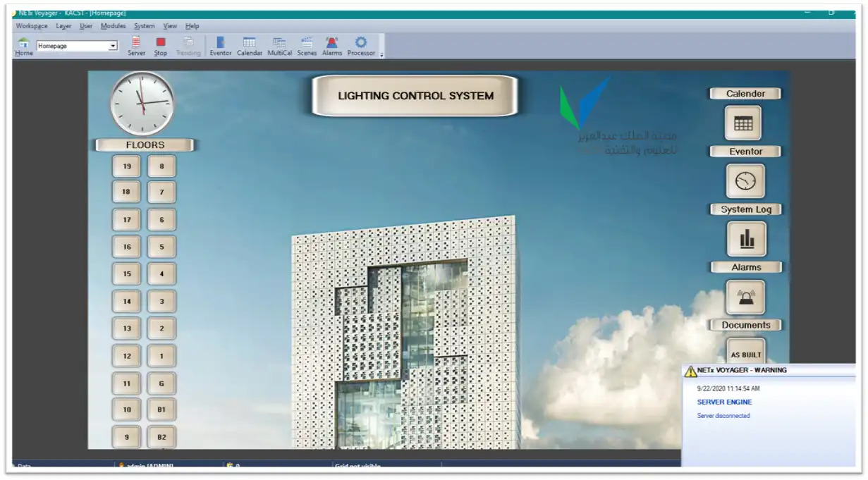Open the System menu
Viewport: 868px width, 480px height.
tap(144, 26)
